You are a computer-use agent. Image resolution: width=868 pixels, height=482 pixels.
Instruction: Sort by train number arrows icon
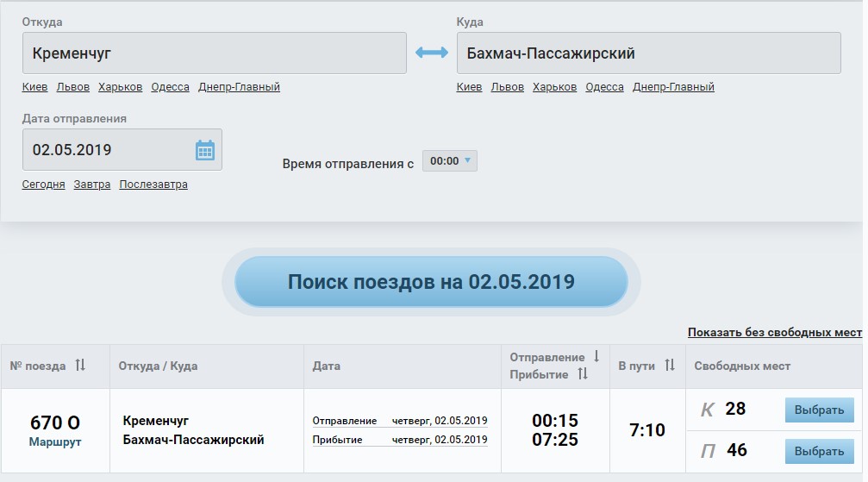tap(80, 366)
